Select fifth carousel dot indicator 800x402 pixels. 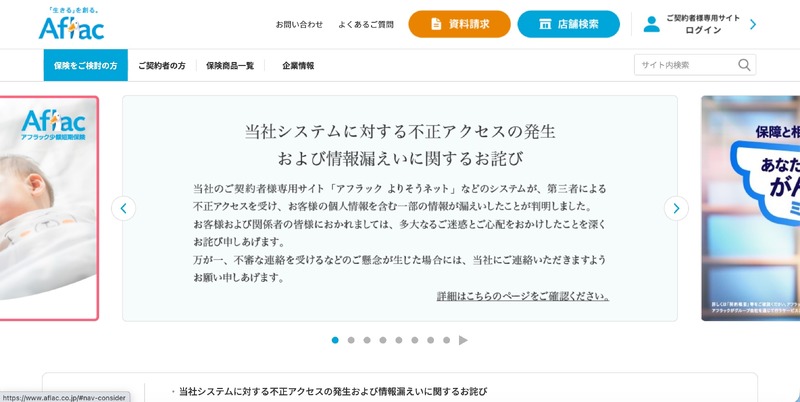(x=398, y=340)
